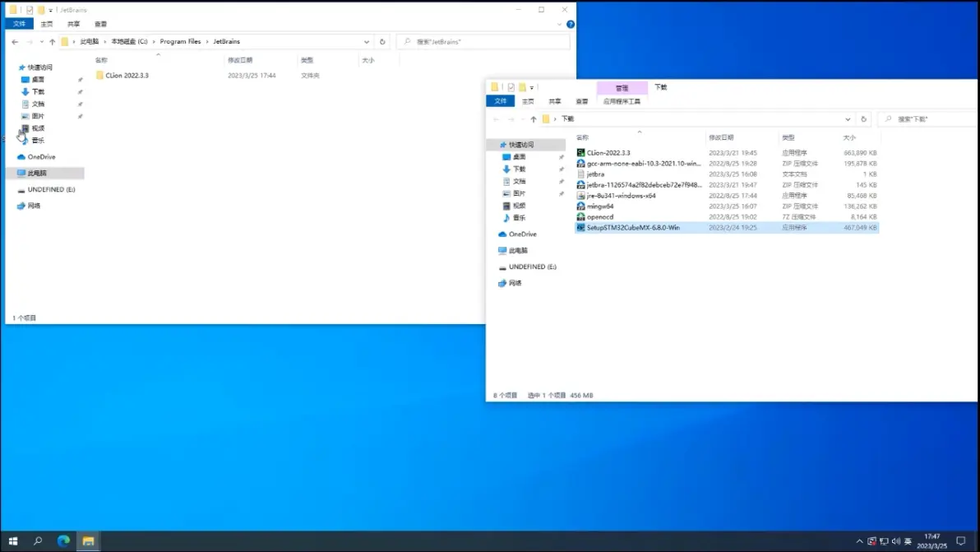Open OneDrive in JetBrains window sidebar

point(41,157)
